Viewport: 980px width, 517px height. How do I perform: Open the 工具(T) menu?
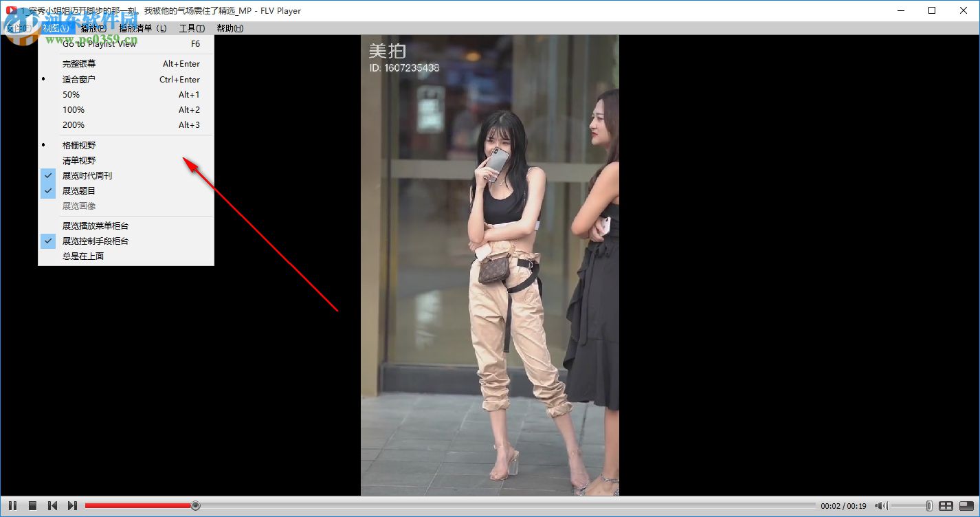click(x=191, y=27)
